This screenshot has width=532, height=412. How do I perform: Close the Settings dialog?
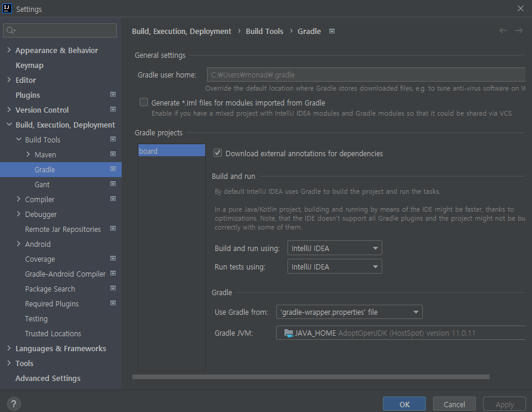click(x=521, y=8)
